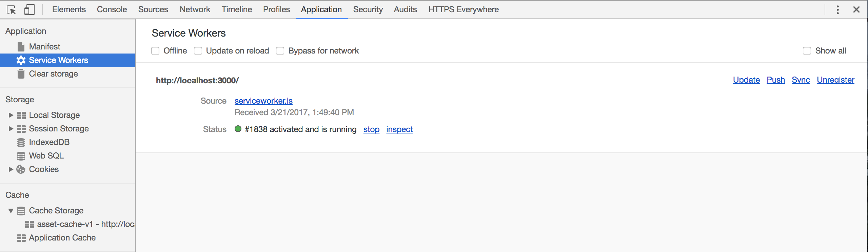The width and height of the screenshot is (868, 252).
Task: Click the Manifest file icon
Action: tap(21, 47)
